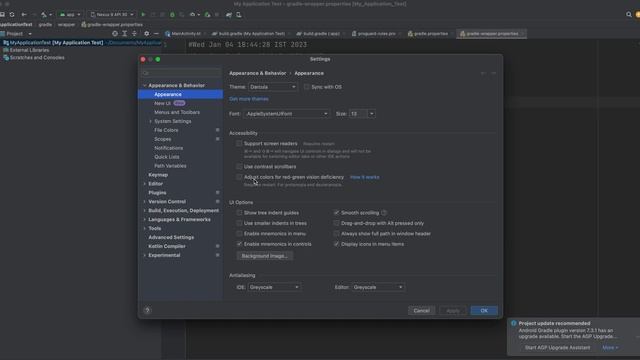The width and height of the screenshot is (640, 360).
Task: Enable Support screen readers checkbox
Action: point(239,144)
